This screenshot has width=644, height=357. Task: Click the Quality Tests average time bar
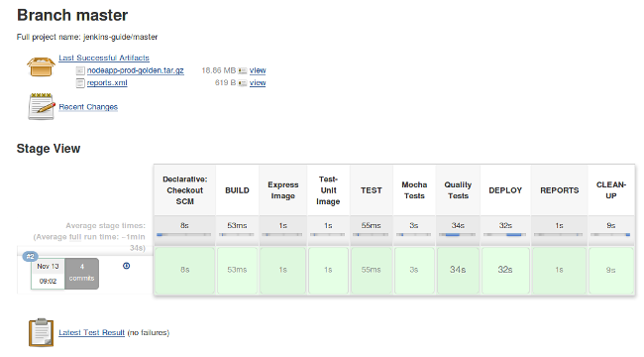coord(458,235)
